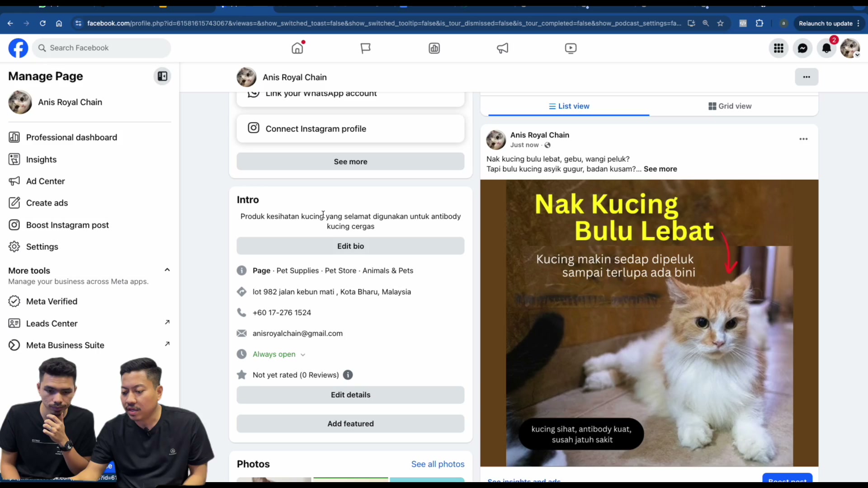
Task: Expand the Always open hours dropdown
Action: tap(303, 355)
